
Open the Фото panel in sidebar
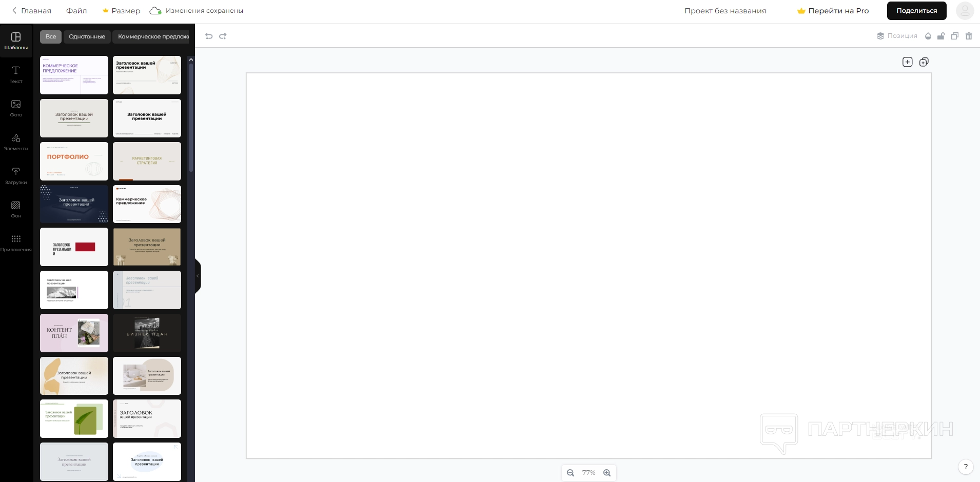(16, 108)
